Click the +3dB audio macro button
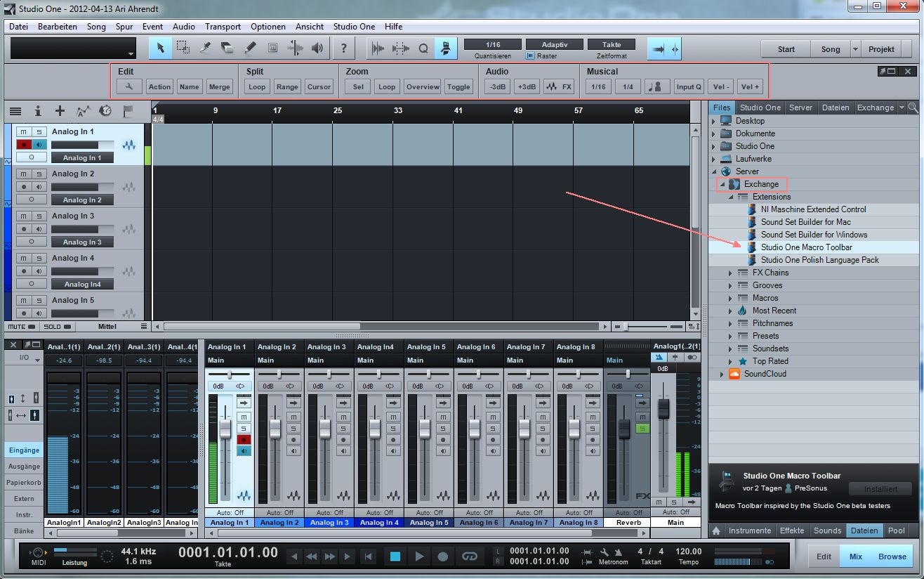Image resolution: width=924 pixels, height=579 pixels. pyautogui.click(x=527, y=87)
